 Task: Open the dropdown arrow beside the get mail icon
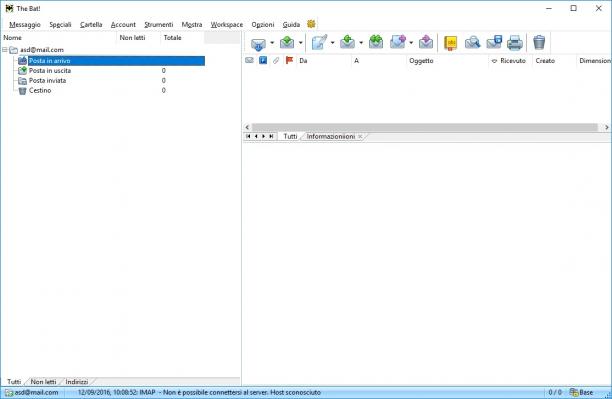(x=272, y=43)
